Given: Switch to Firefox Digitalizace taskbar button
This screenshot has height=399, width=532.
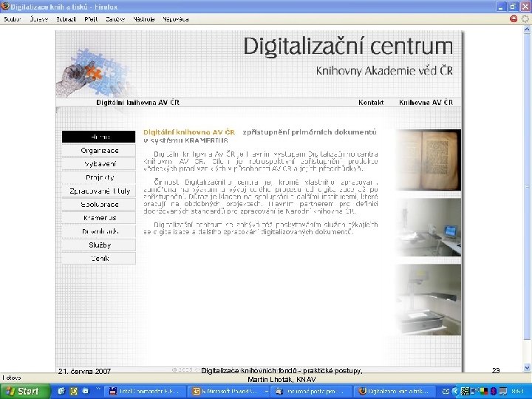Looking at the screenshot, I should click(395, 392).
